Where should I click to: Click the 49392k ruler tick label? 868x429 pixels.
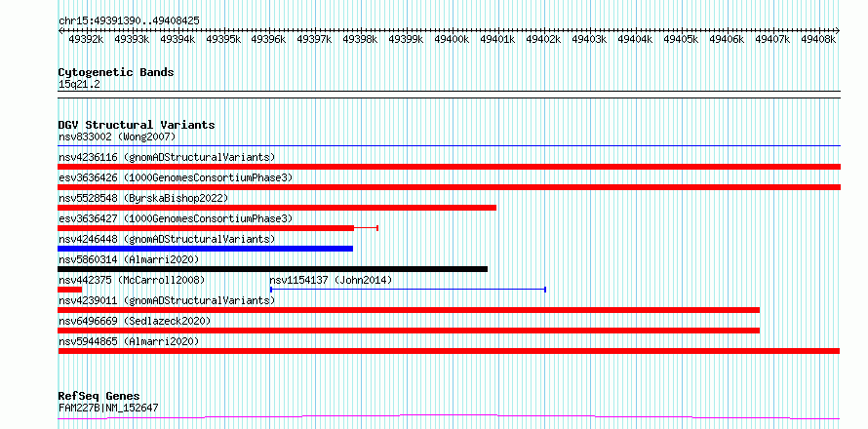(x=86, y=39)
